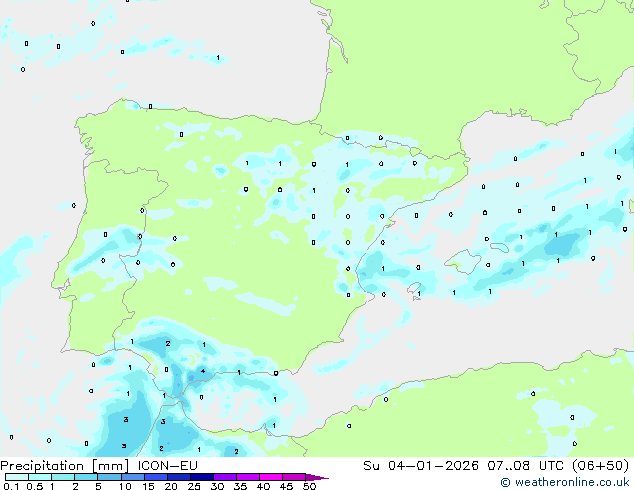Image resolution: width=634 pixels, height=490 pixels.
Task: Select the 25–30 mm dark blue swatch
Action: coord(202,477)
